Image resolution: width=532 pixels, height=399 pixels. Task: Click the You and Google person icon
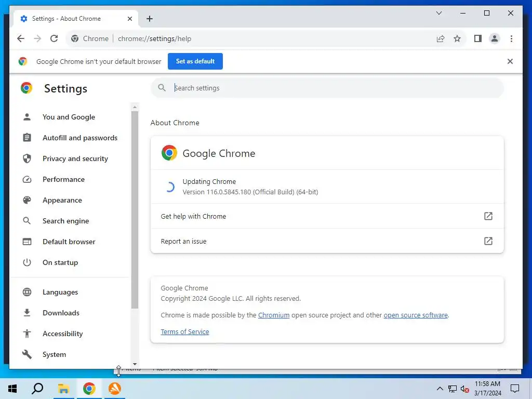27,117
